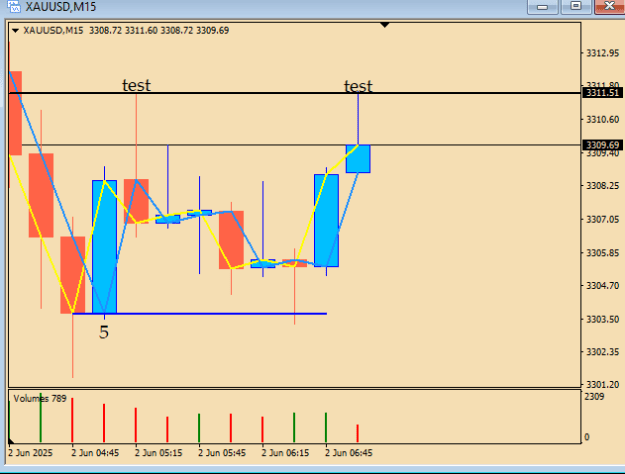Click the tall blue candle above label 5

tap(104, 247)
